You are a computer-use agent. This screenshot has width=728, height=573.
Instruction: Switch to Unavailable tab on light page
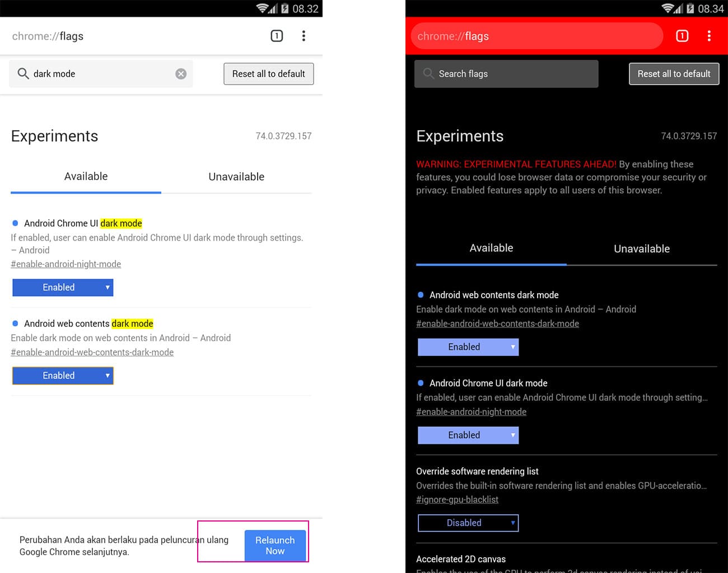[x=236, y=177]
